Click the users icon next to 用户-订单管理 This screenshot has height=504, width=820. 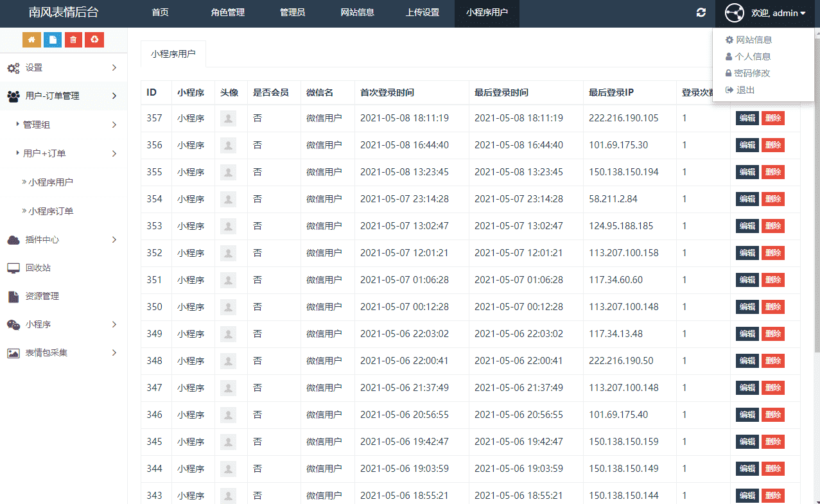14,96
